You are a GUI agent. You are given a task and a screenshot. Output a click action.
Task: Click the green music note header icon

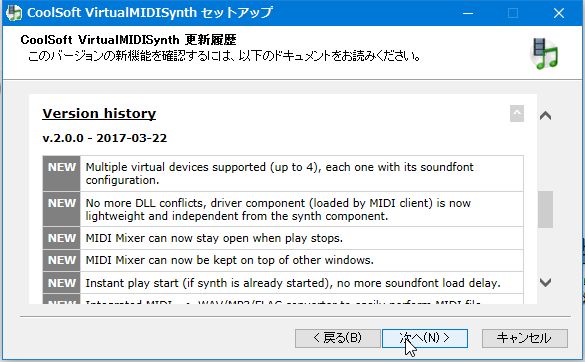click(x=544, y=54)
